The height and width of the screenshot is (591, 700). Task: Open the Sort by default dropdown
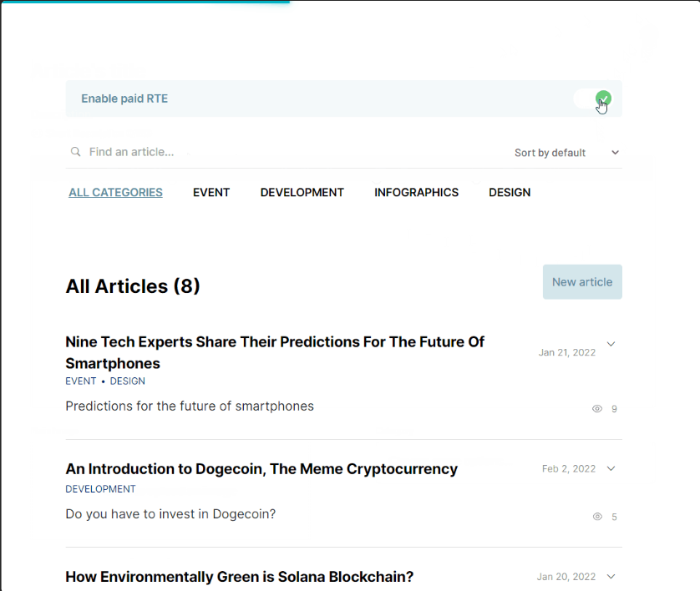[566, 153]
